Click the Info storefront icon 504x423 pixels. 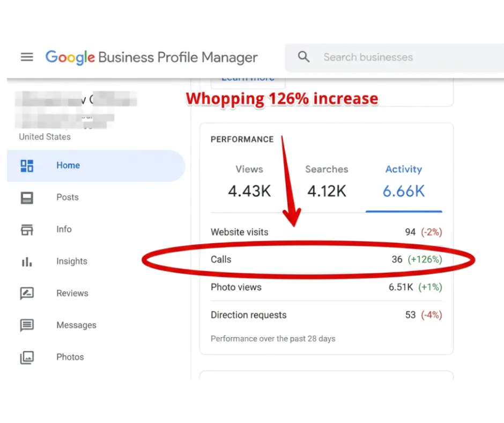pyautogui.click(x=27, y=230)
